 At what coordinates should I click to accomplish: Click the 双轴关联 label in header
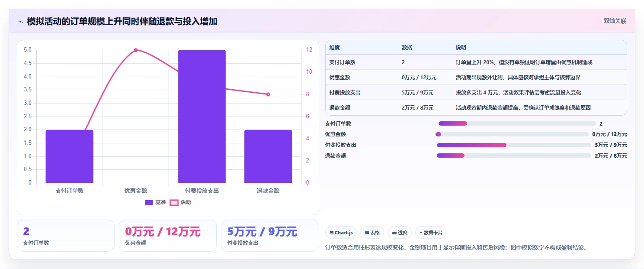(x=615, y=21)
